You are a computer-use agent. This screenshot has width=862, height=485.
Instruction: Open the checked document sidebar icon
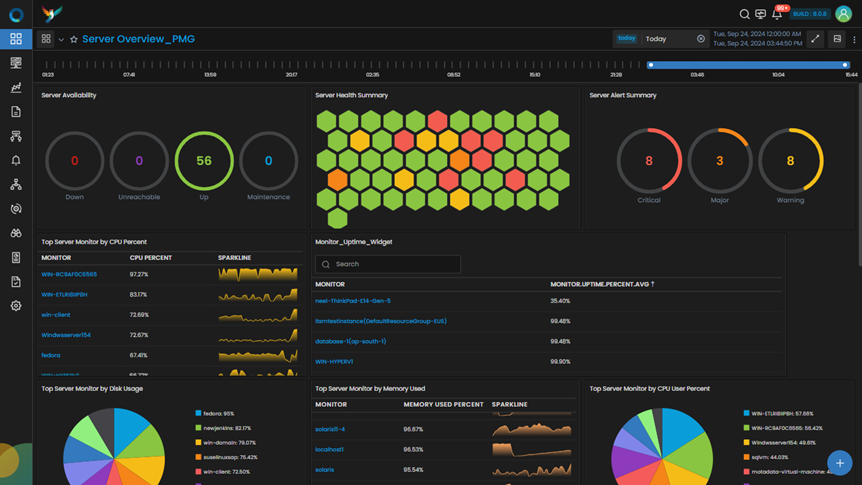(x=16, y=282)
